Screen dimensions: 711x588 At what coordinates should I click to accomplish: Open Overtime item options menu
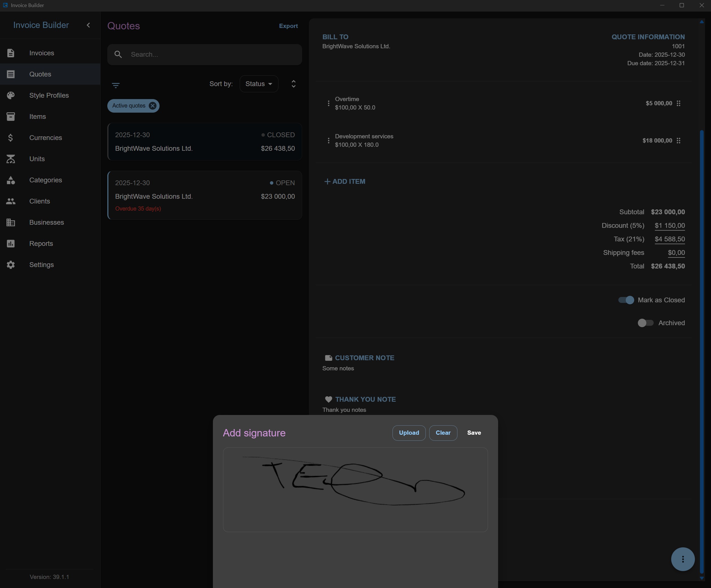pos(328,103)
